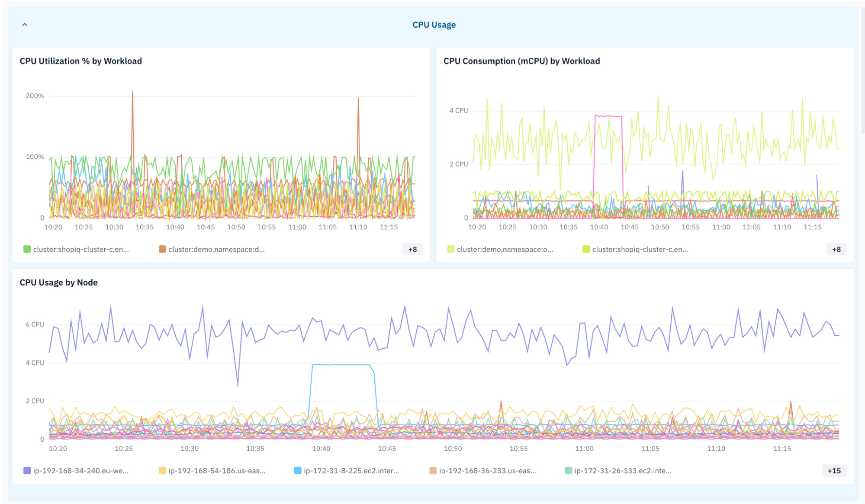The image size is (865, 504).
Task: Click ip-192-168-34-240.eu-we... legend label
Action: coord(81,471)
